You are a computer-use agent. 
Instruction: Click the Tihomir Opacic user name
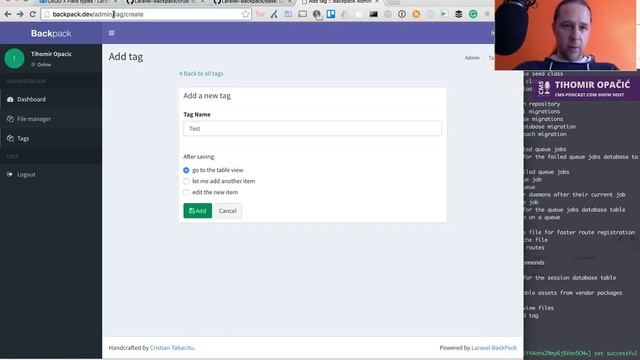(x=51, y=54)
